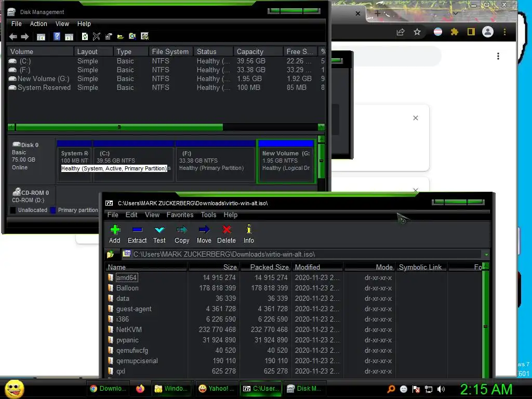532x399 pixels.
Task: Click the Delete button in 7-Zip
Action: [x=227, y=234]
